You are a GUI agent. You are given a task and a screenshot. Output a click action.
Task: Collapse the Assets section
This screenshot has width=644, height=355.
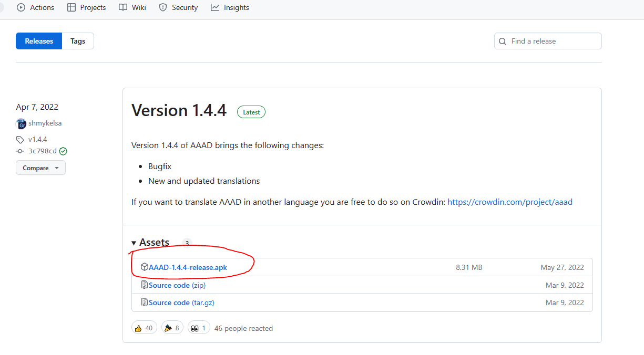point(150,242)
